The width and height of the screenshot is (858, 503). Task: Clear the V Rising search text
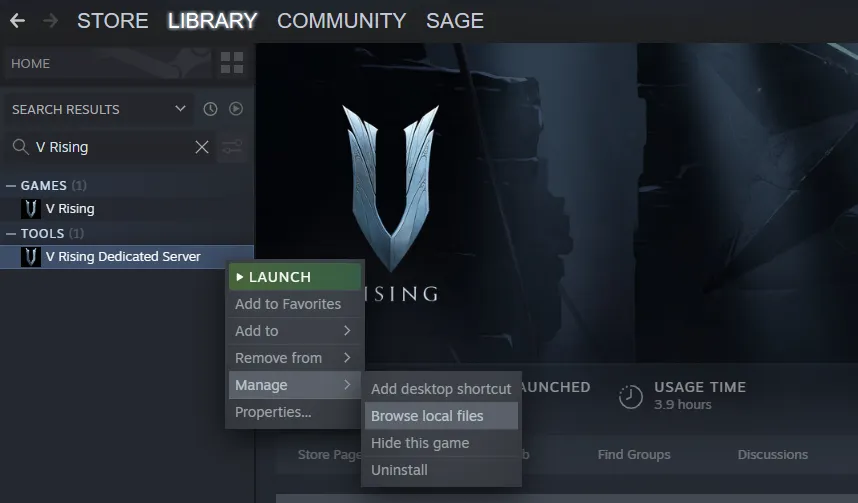point(202,147)
